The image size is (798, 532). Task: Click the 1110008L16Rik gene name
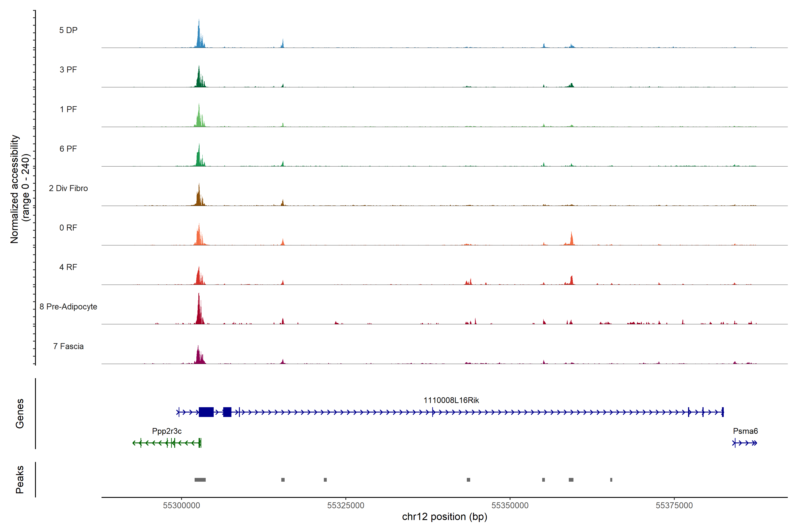[x=451, y=400]
